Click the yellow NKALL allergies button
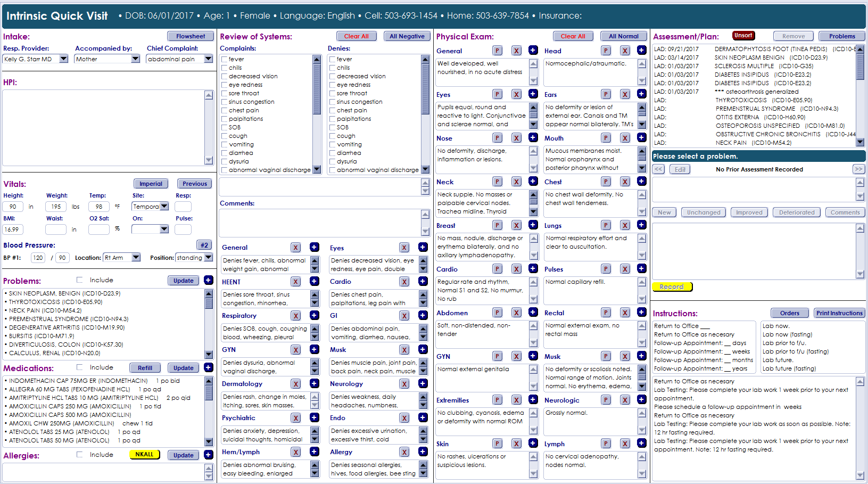868x484 pixels. coord(144,455)
